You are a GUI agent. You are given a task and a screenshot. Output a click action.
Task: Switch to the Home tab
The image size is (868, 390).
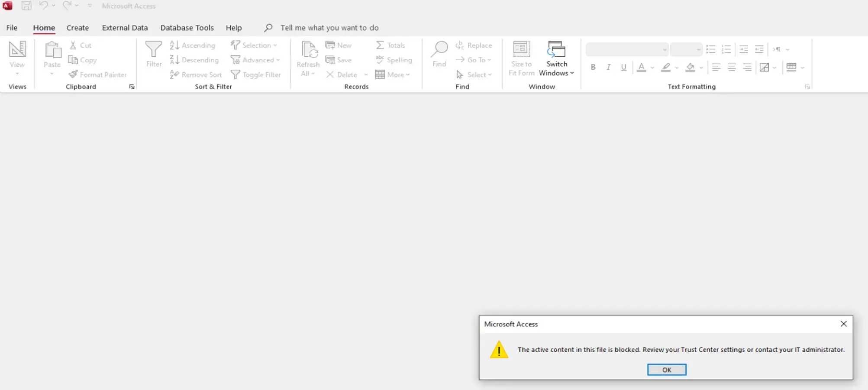click(44, 28)
